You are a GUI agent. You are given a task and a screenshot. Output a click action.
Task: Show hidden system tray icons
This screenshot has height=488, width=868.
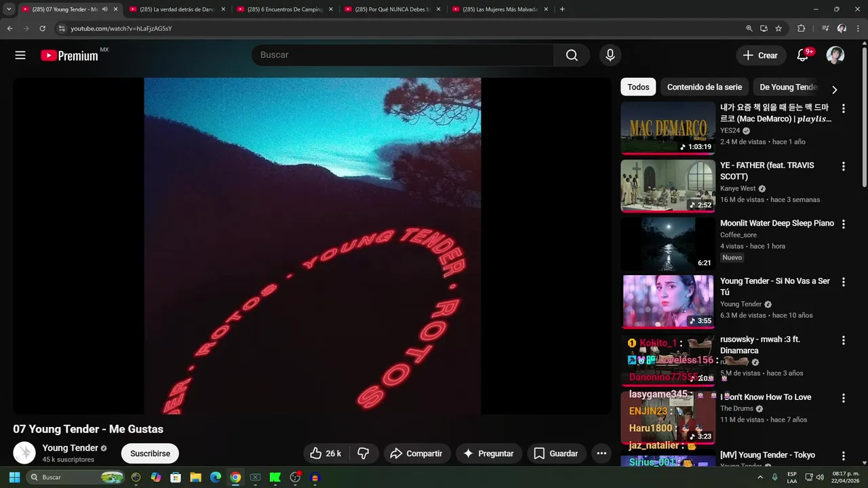(x=759, y=477)
